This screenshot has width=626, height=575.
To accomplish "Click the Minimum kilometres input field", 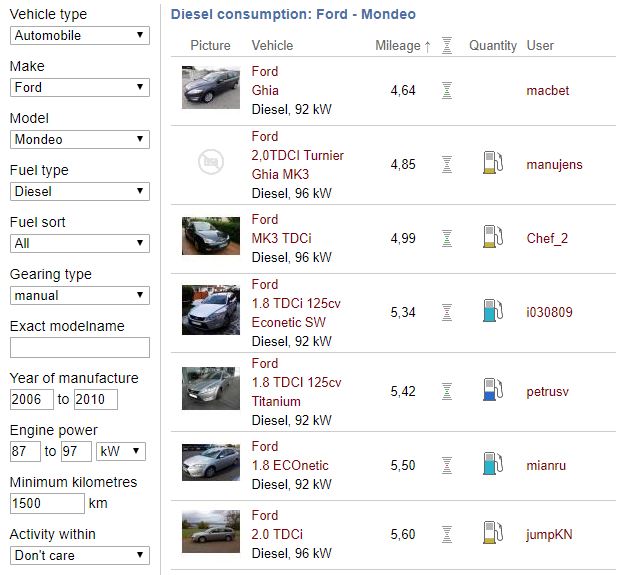I will pos(47,503).
